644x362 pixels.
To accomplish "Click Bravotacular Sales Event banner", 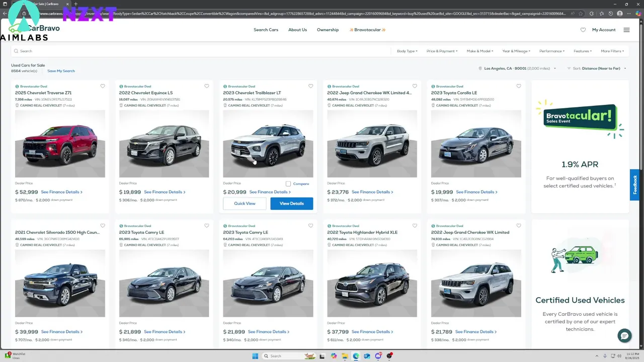I will (580, 119).
